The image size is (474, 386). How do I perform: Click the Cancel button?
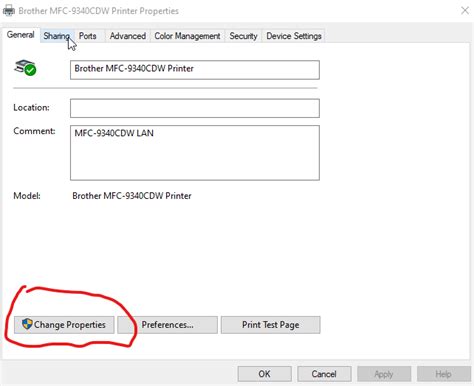coord(324,374)
